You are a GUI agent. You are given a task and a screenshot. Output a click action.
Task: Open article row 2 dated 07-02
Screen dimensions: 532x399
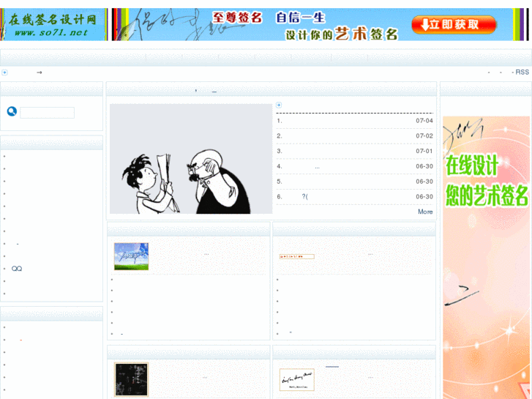coord(355,136)
